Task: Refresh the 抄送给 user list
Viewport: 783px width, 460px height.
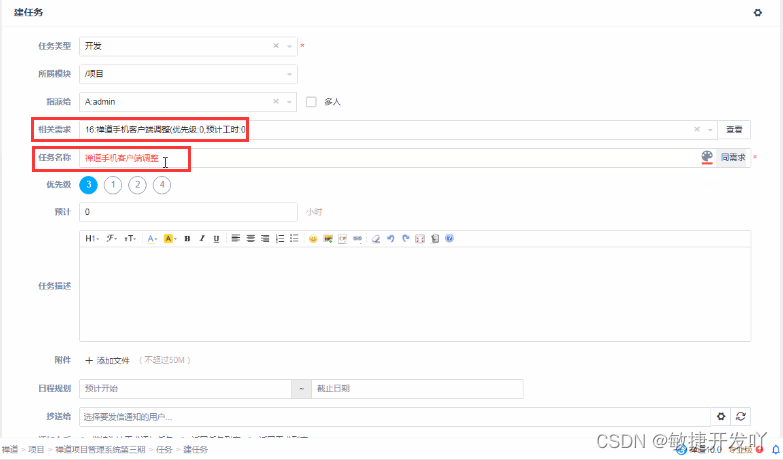Action: [x=741, y=417]
